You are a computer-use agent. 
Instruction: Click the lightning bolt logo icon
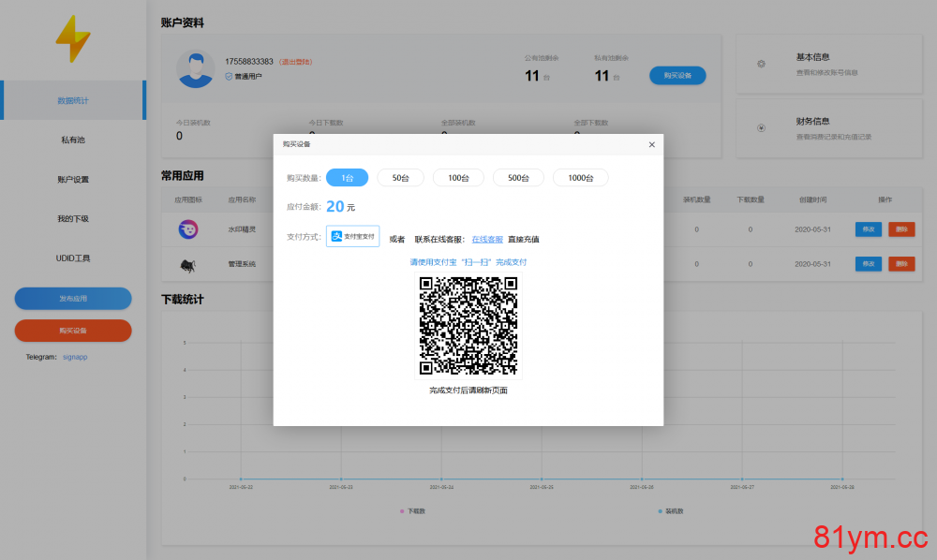(x=72, y=39)
